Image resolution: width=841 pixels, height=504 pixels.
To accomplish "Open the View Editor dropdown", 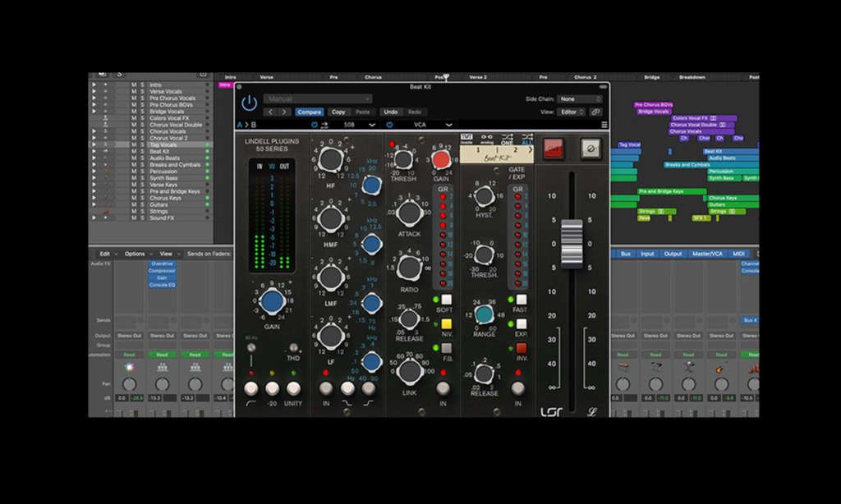I will tap(572, 112).
